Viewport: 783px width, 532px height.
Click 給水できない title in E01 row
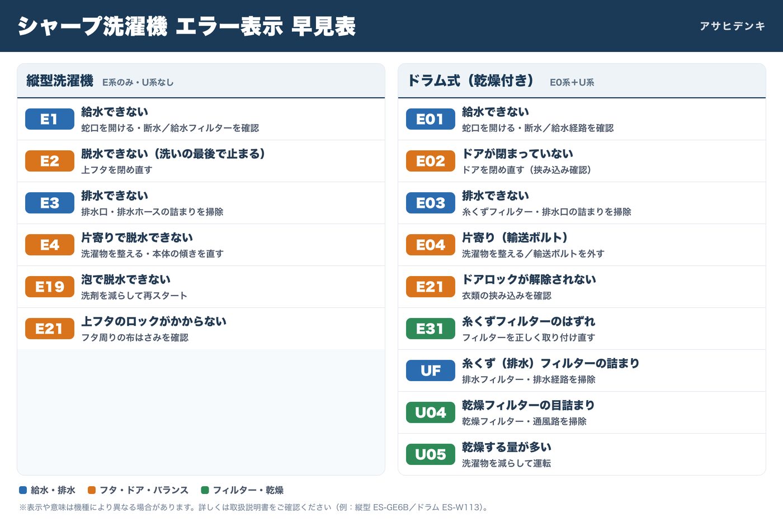tap(496, 112)
